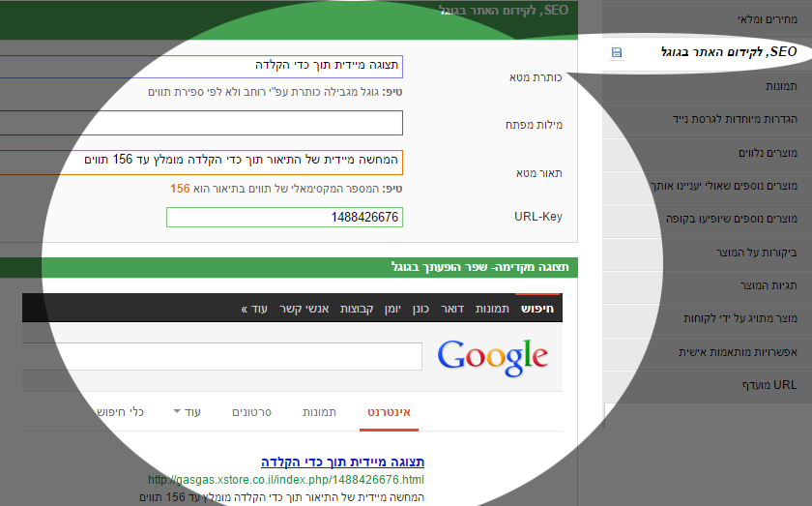The height and width of the screenshot is (506, 812).
Task: Open the מחירים ומלאי sidebar tab
Action: [x=768, y=19]
